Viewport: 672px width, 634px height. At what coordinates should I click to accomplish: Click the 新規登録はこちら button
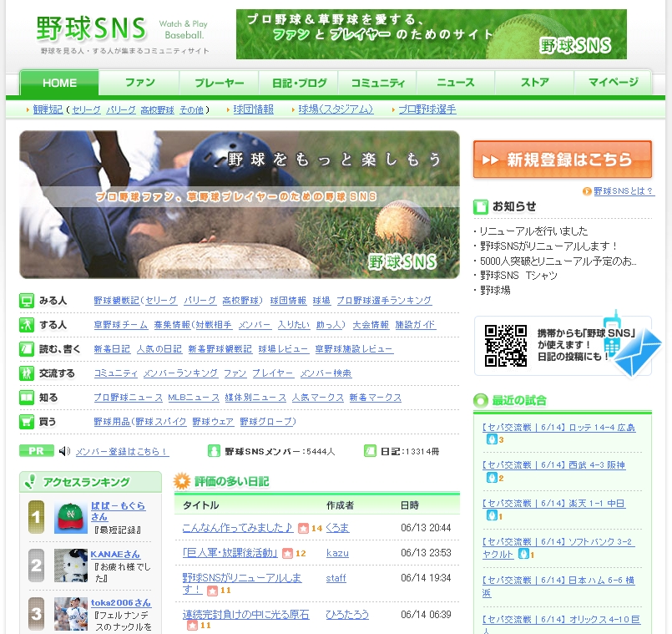pyautogui.click(x=563, y=160)
